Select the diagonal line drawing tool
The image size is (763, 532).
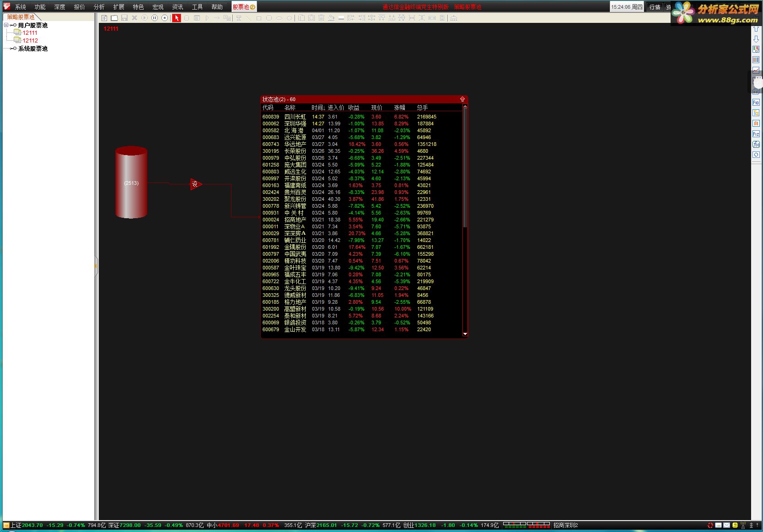249,18
